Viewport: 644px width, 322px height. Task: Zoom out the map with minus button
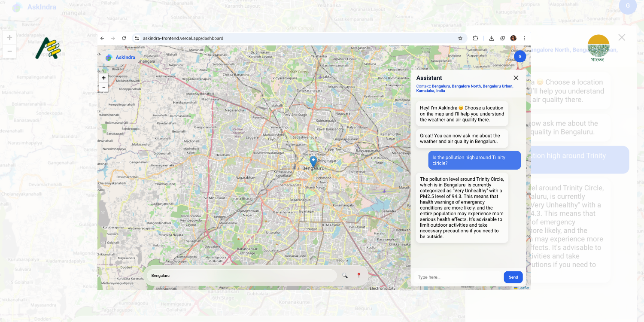[103, 87]
